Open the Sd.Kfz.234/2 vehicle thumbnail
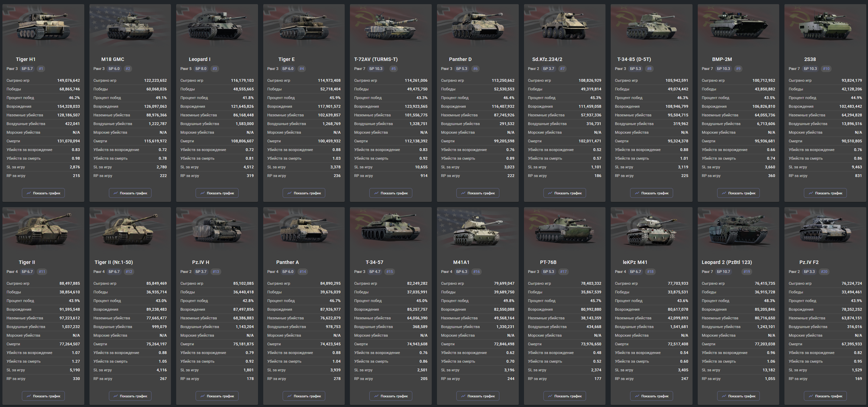Viewport: 868px width, 407px height. (x=564, y=26)
